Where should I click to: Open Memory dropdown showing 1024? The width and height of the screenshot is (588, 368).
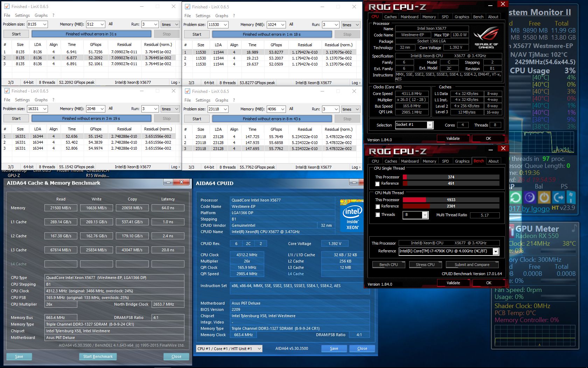[283, 25]
